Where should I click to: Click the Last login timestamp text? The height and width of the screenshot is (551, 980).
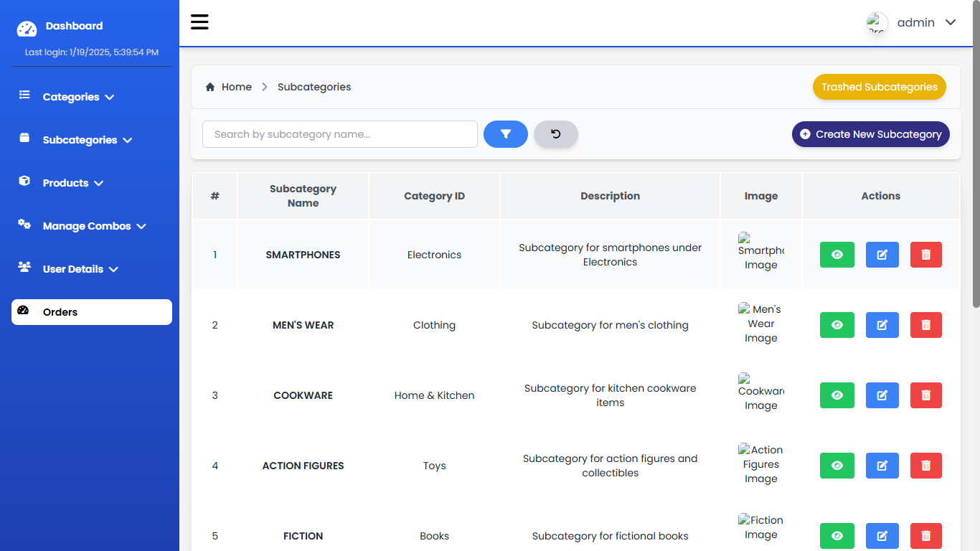point(92,52)
